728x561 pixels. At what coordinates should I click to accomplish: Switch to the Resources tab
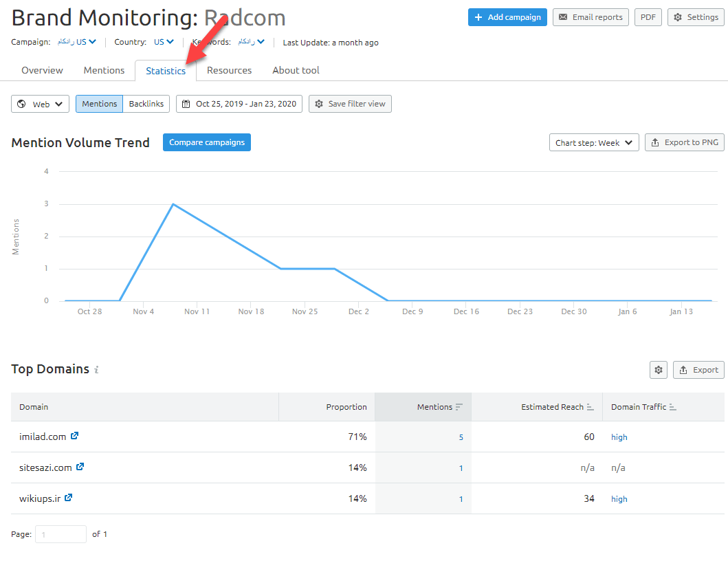[229, 70]
